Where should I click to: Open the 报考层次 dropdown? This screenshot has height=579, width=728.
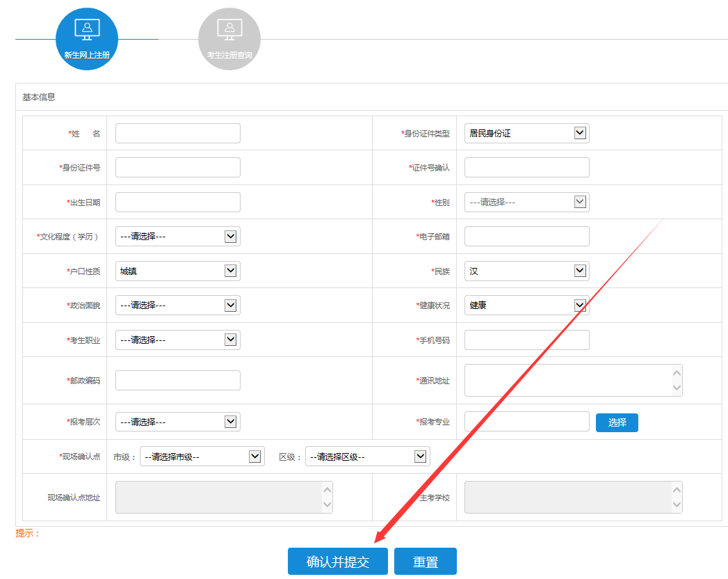click(x=177, y=422)
